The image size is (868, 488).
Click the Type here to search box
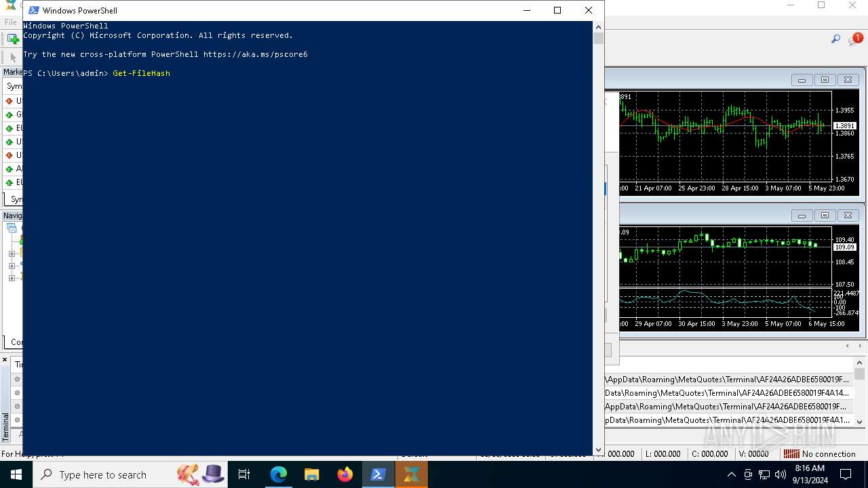[x=131, y=474]
